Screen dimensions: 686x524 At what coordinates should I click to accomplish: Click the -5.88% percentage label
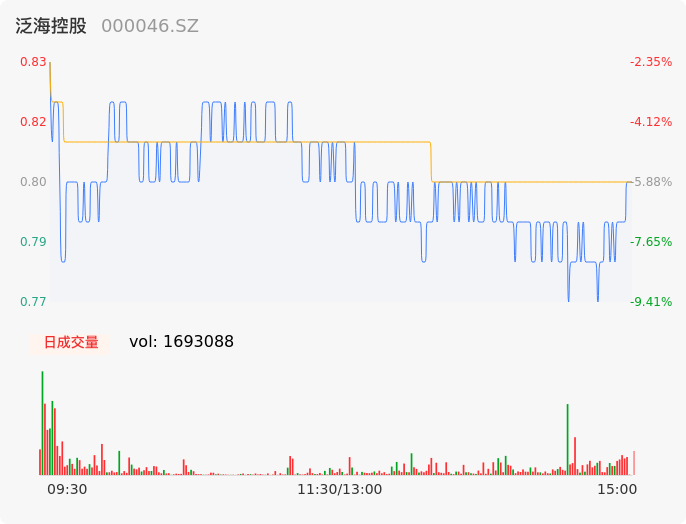point(652,182)
